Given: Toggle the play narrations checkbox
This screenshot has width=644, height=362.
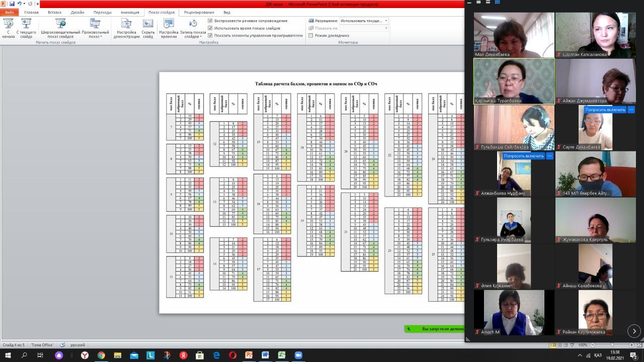Looking at the screenshot, I should point(210,21).
